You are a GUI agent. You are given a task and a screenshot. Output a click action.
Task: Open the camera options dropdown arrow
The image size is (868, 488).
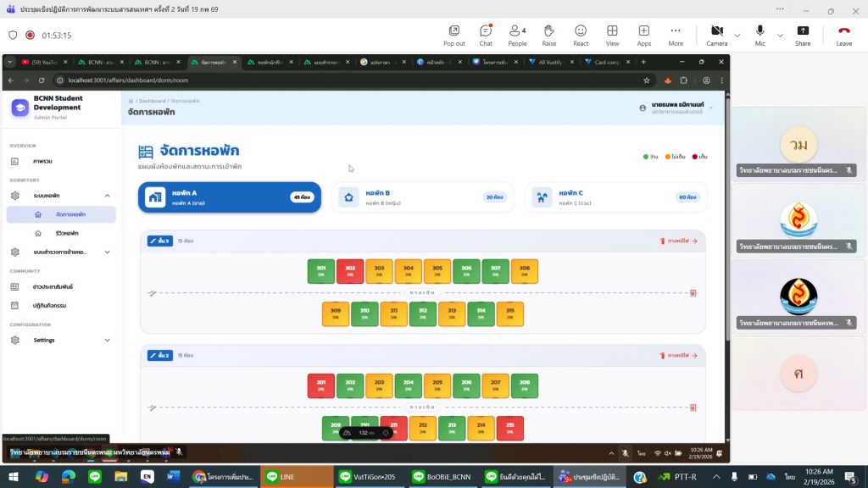tap(737, 36)
